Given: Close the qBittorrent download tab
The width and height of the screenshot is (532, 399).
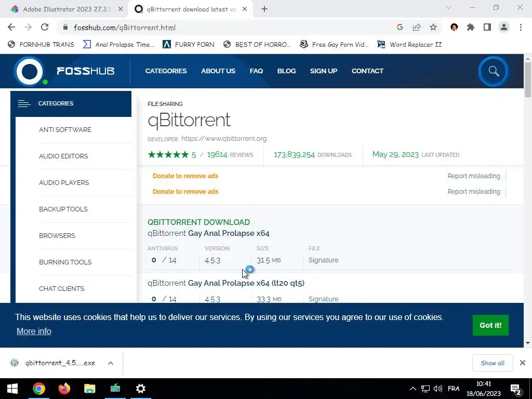Looking at the screenshot, I should pos(245,9).
